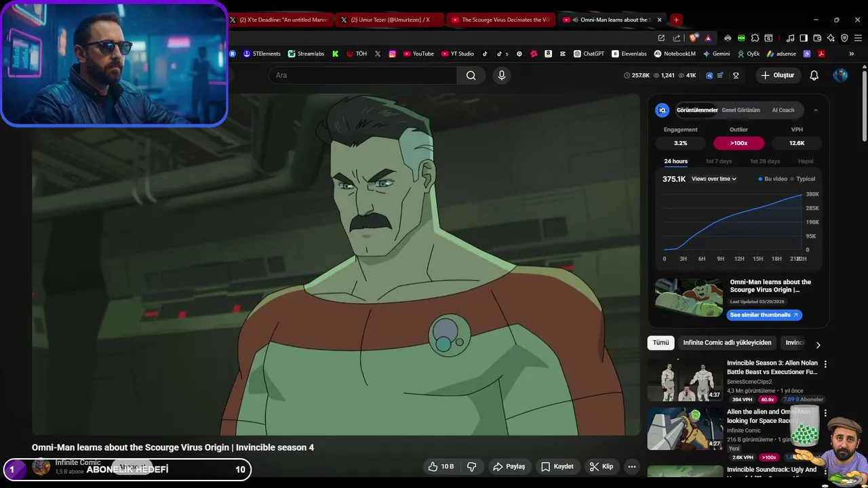Open a new browser tab
Screen dimensions: 868x488
[676, 20]
